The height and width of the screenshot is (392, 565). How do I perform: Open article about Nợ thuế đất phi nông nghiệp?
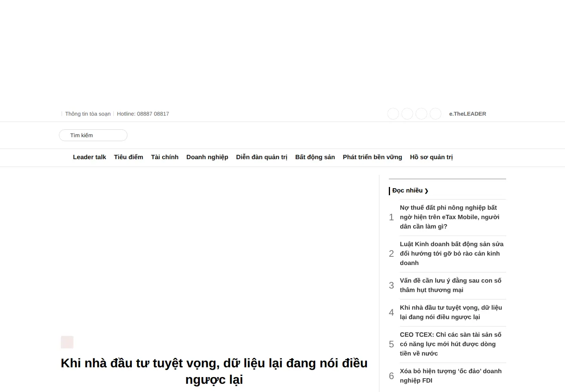450,217
